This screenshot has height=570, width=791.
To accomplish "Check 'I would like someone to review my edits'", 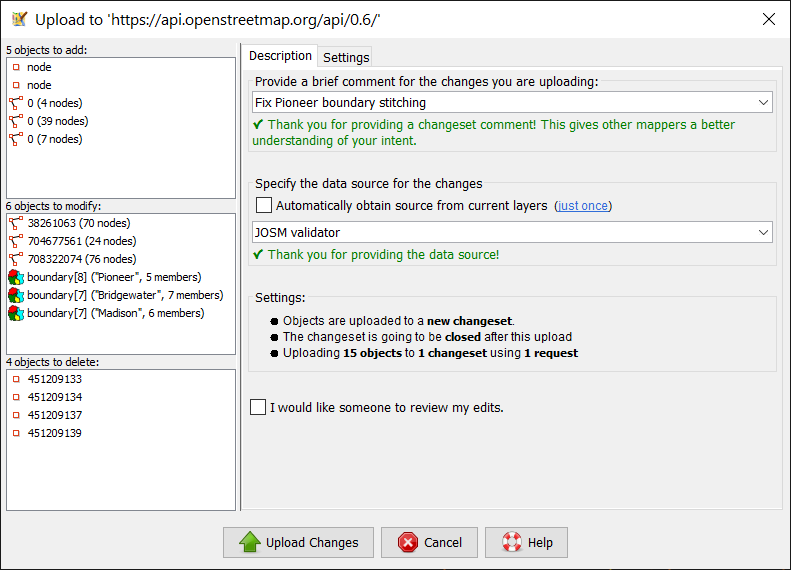I will [259, 407].
